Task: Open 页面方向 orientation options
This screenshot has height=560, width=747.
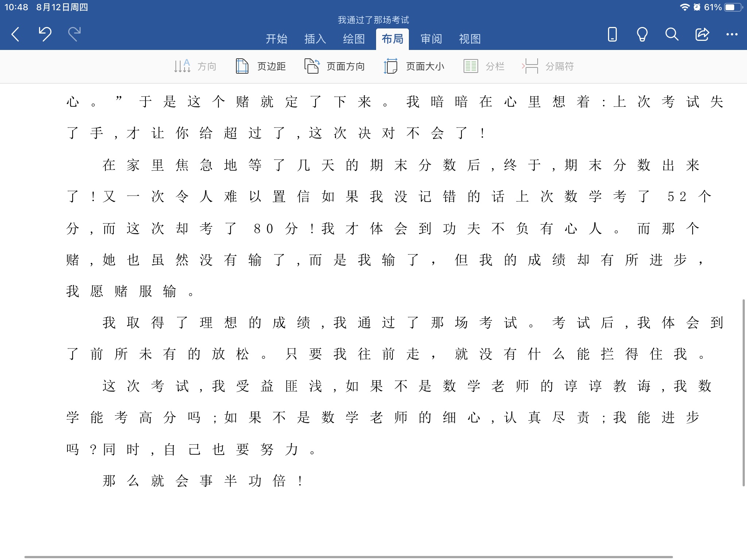Action: pos(334,66)
